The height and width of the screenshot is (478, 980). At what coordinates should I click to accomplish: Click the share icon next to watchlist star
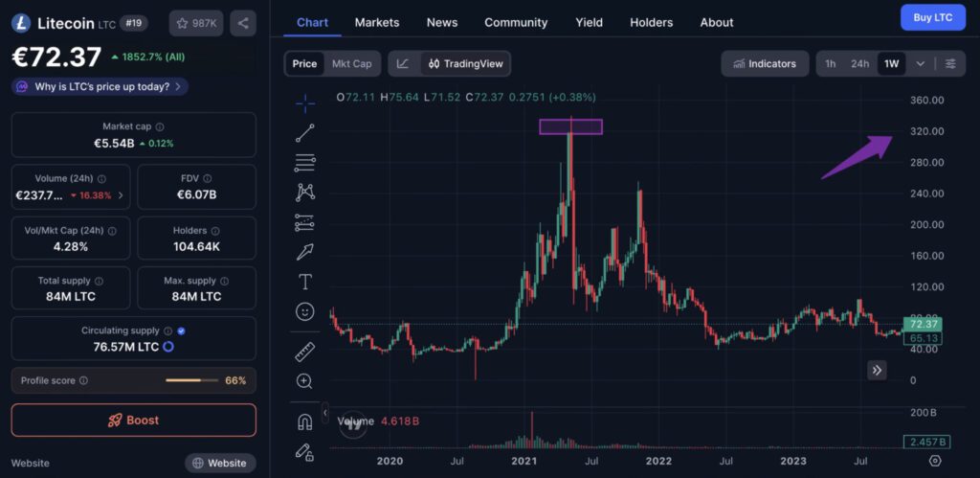243,23
